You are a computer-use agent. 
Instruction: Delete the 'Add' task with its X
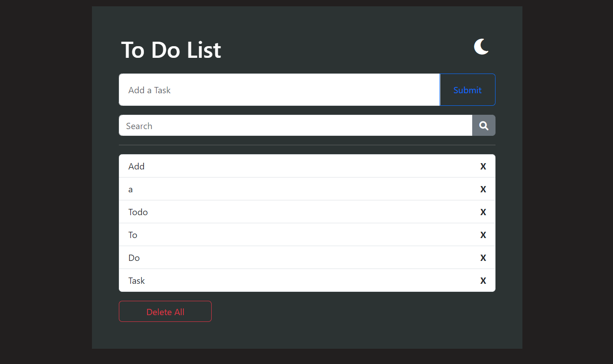pyautogui.click(x=483, y=166)
